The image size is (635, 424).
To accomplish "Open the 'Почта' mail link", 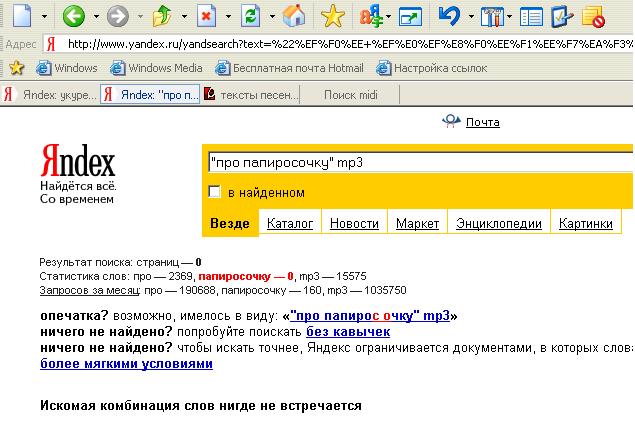I will point(481,122).
